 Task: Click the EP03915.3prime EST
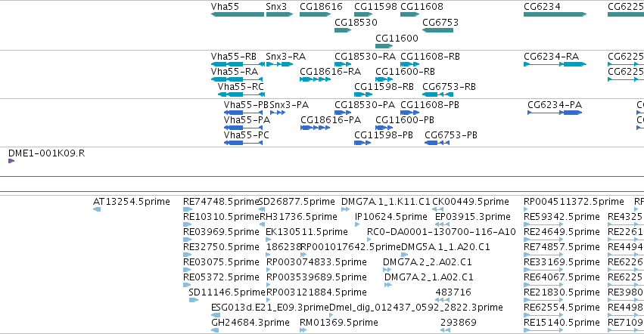tap(443, 224)
